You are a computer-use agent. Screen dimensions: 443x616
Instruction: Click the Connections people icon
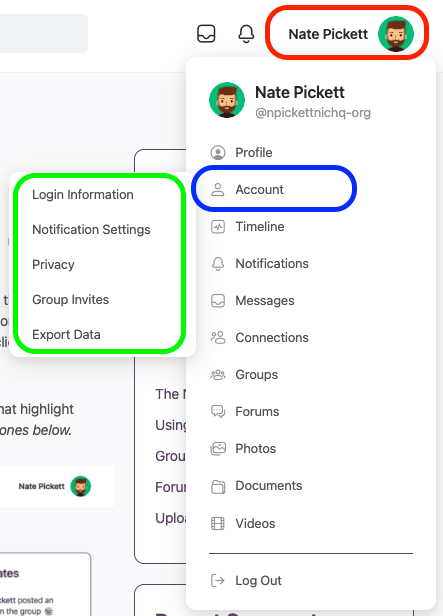coord(218,337)
